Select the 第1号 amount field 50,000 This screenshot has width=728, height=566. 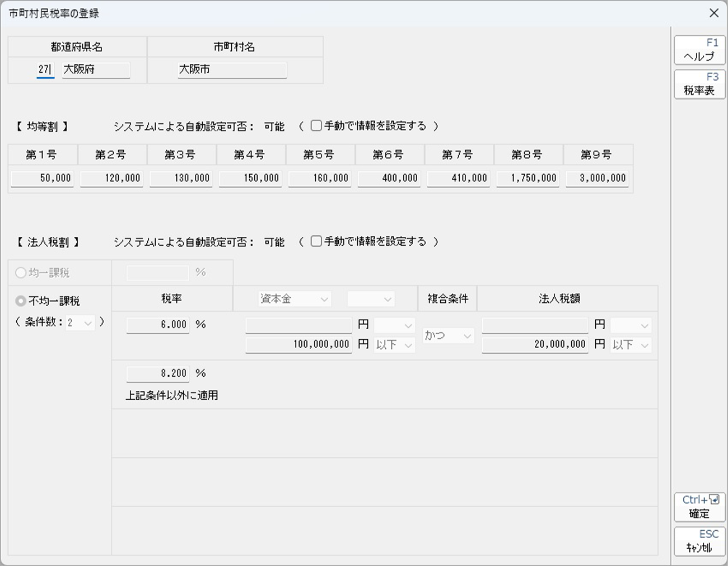(x=43, y=178)
